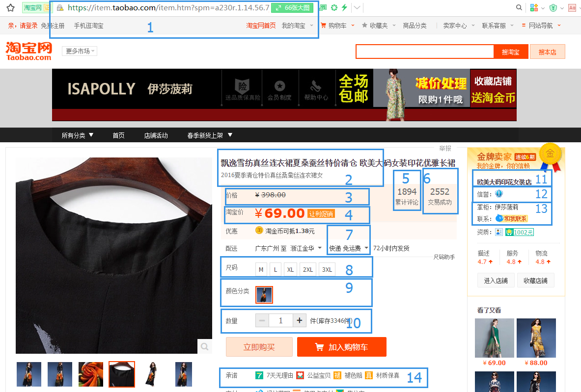Click the green swirl browser icon
The width and height of the screenshot is (581, 392).
pyautogui.click(x=334, y=7)
